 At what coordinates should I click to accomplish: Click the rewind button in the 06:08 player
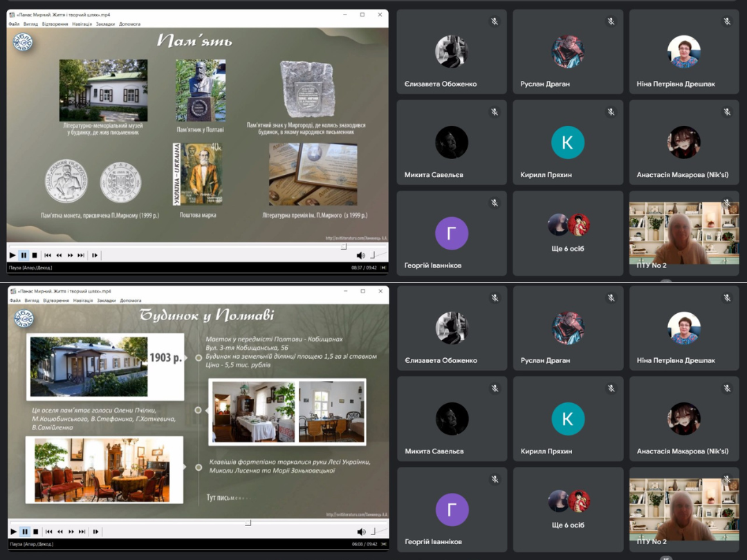pos(60,532)
